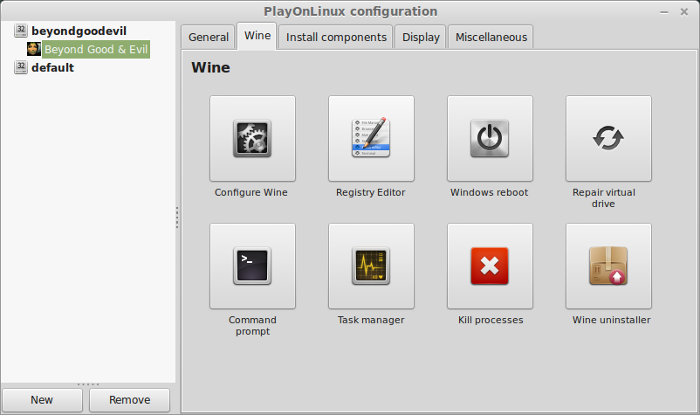This screenshot has height=415, width=700.
Task: Click the 32-bit icon beside default
Action: [x=21, y=67]
